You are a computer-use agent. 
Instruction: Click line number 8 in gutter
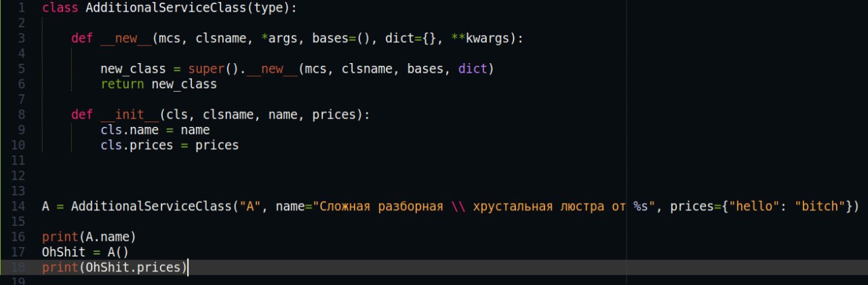click(22, 115)
